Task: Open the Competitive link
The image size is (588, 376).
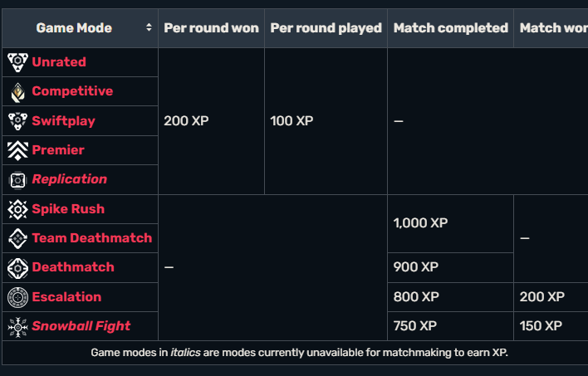Action: point(72,91)
